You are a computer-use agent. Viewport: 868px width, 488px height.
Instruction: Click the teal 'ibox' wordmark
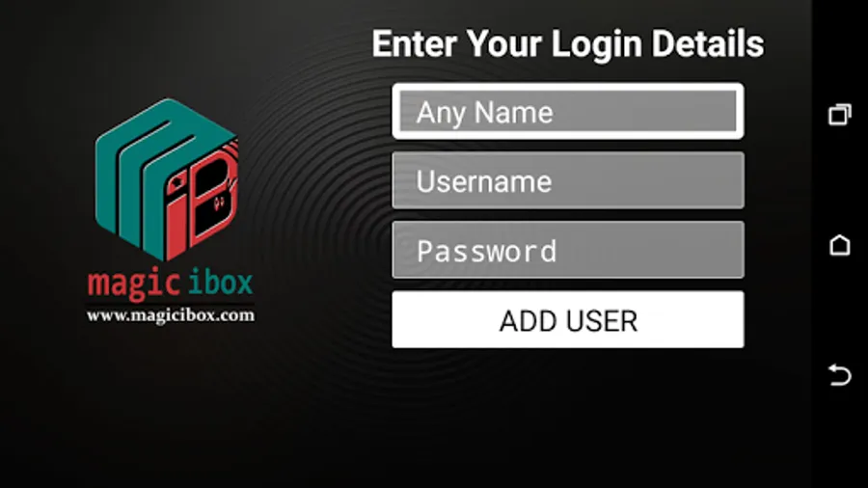[220, 283]
